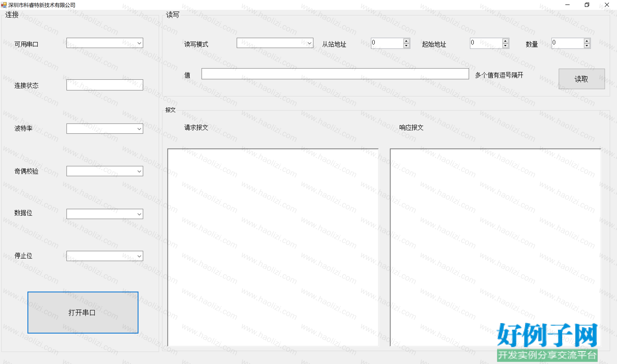617x364 pixels.
Task: Click the 从站地址 number field
Action: tap(387, 44)
